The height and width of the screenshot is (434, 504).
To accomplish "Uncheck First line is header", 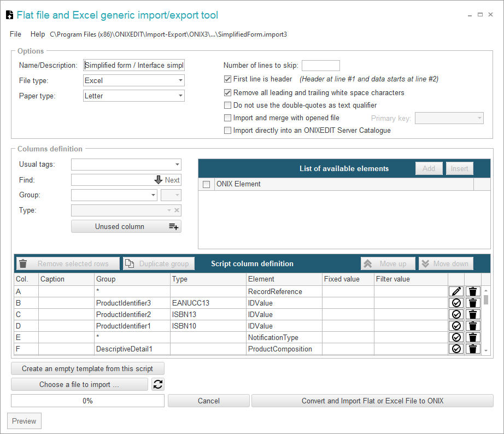I will [x=228, y=79].
